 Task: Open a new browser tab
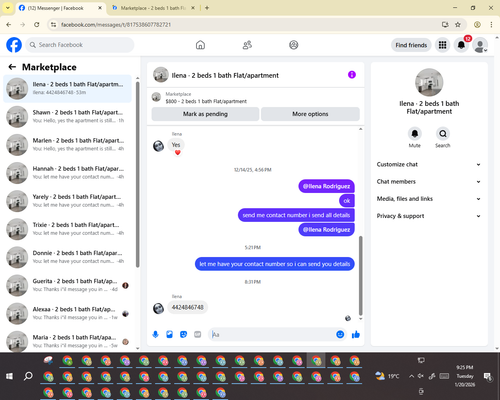207,8
